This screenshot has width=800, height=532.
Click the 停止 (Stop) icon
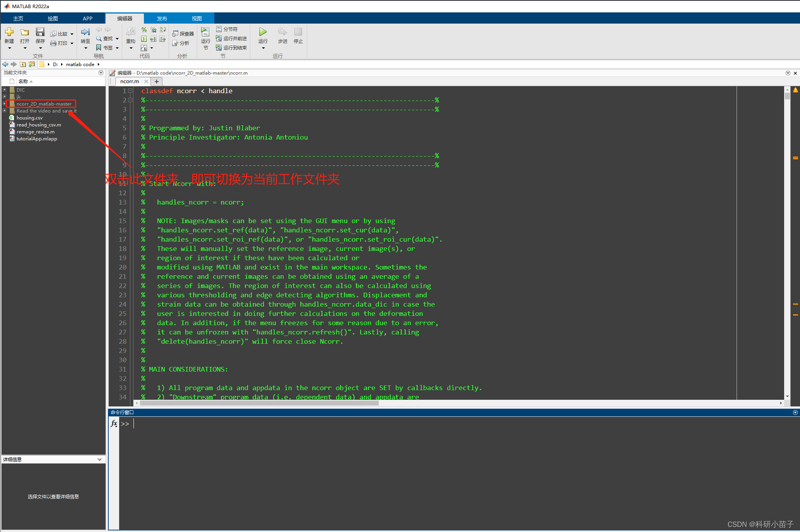pos(298,32)
